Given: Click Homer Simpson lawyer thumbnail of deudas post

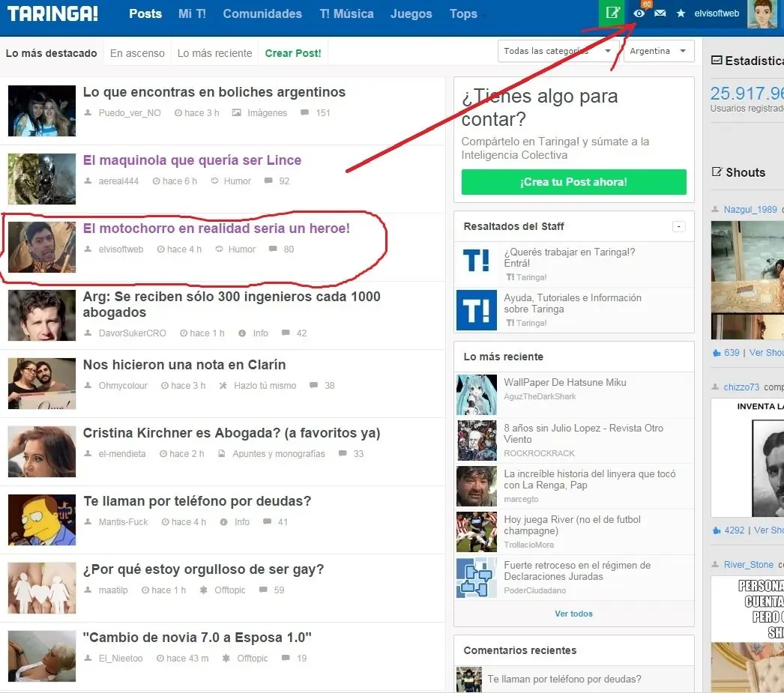Looking at the screenshot, I should 42,520.
